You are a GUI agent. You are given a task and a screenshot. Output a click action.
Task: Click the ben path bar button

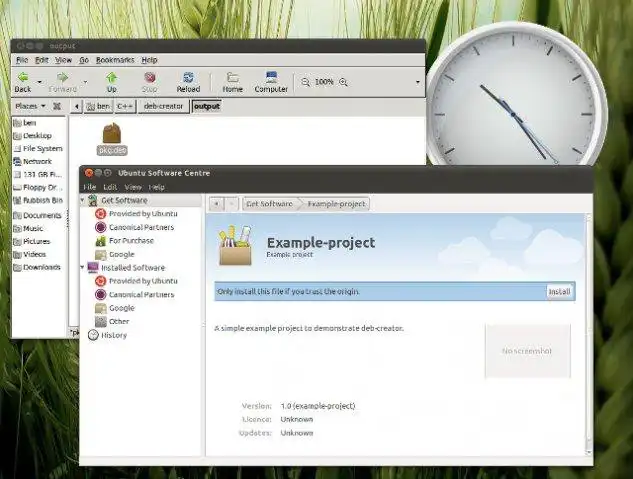(98, 106)
